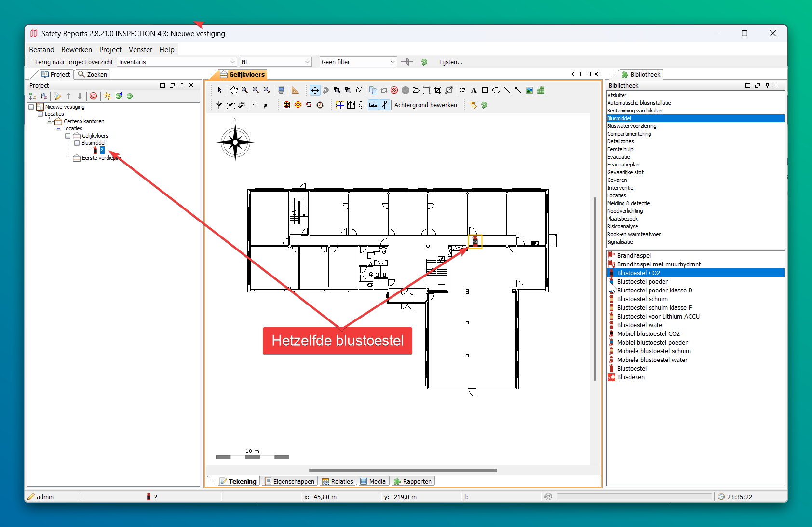This screenshot has width=812, height=527.
Task: Select Blustoestel schuim in library list
Action: pos(642,299)
